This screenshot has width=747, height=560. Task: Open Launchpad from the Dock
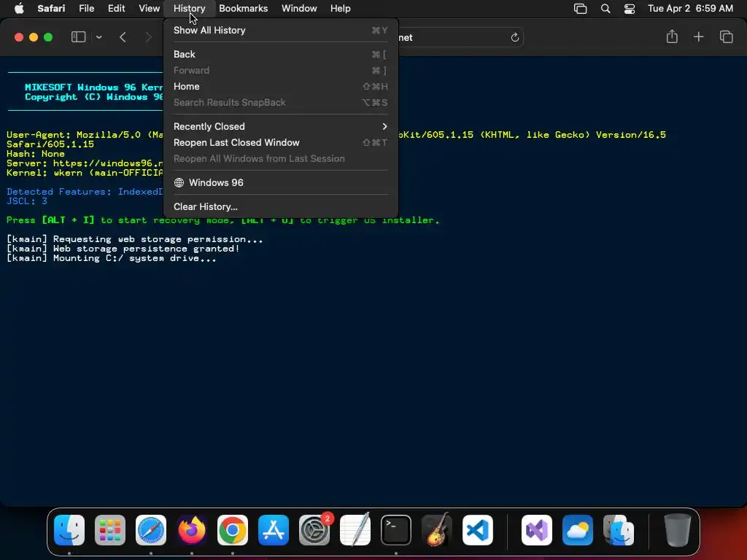[110, 530]
